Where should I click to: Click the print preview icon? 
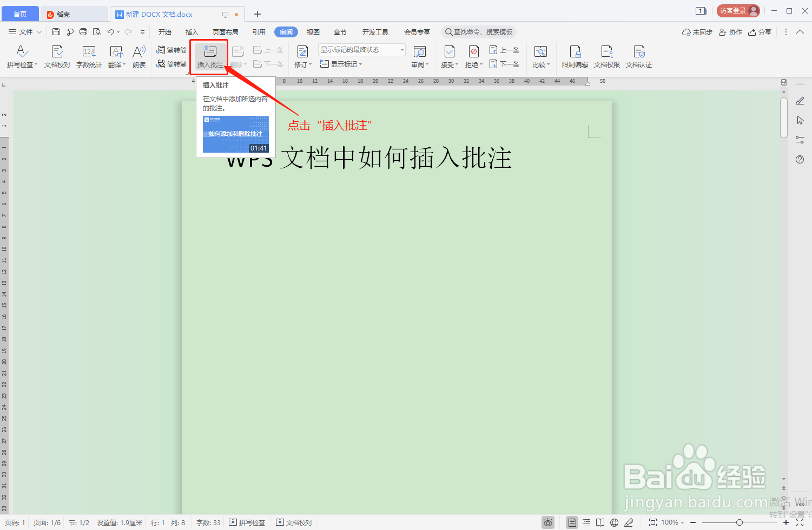point(97,32)
